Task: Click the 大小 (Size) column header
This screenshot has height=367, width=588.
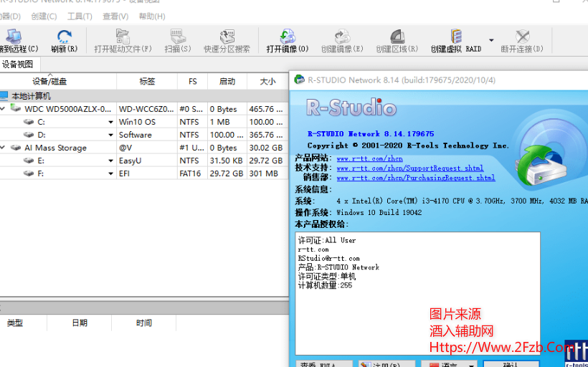Action: pyautogui.click(x=267, y=81)
